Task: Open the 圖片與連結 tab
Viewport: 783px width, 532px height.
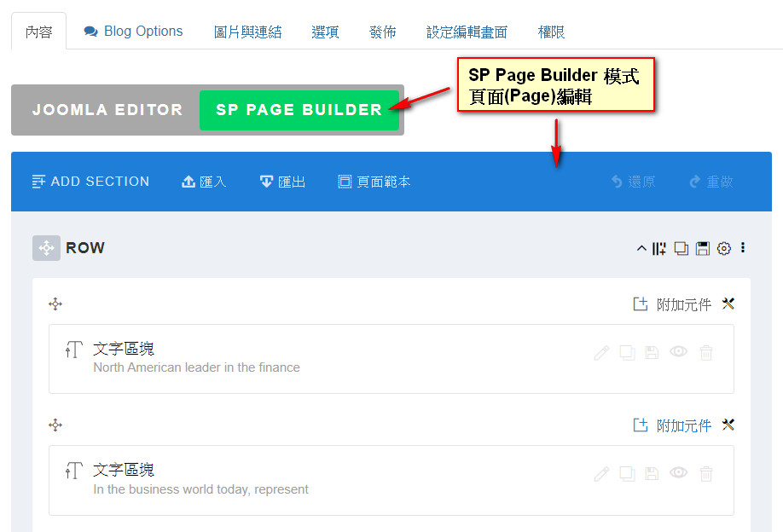Action: pos(247,32)
